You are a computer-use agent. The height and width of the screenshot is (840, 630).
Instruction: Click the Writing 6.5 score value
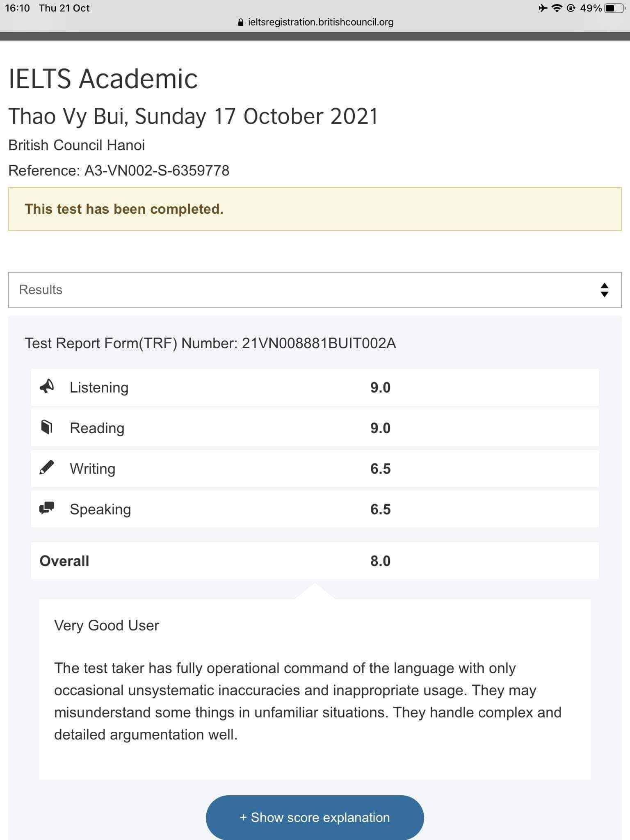click(380, 468)
